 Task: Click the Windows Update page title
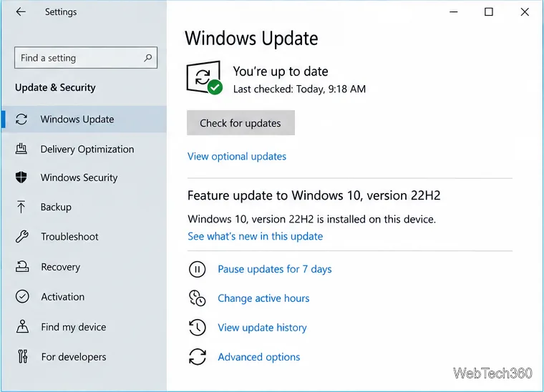coord(251,38)
